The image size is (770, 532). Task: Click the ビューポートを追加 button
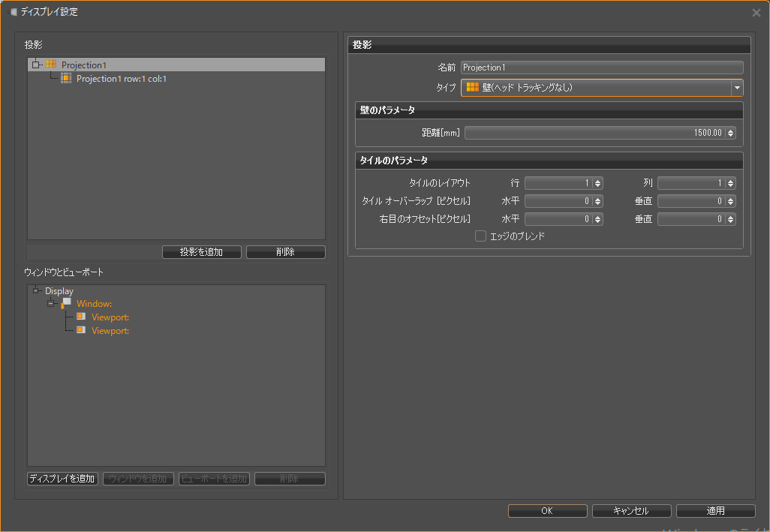click(x=214, y=479)
